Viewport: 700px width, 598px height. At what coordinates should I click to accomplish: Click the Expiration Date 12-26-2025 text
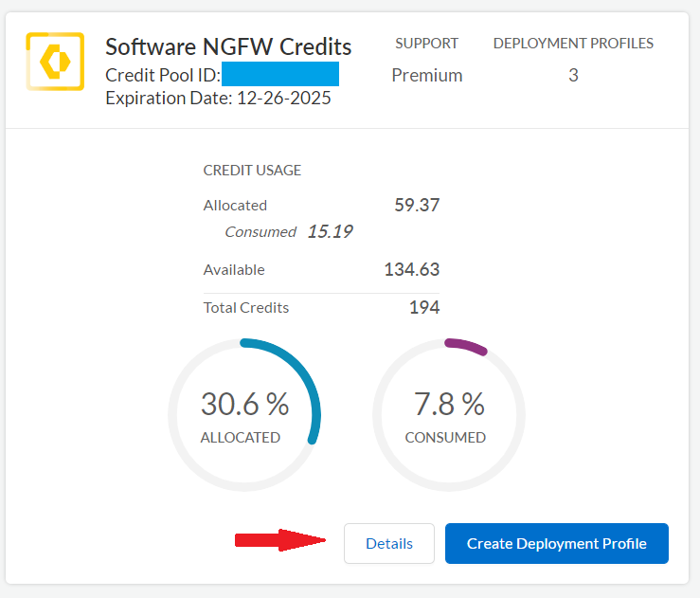219,98
